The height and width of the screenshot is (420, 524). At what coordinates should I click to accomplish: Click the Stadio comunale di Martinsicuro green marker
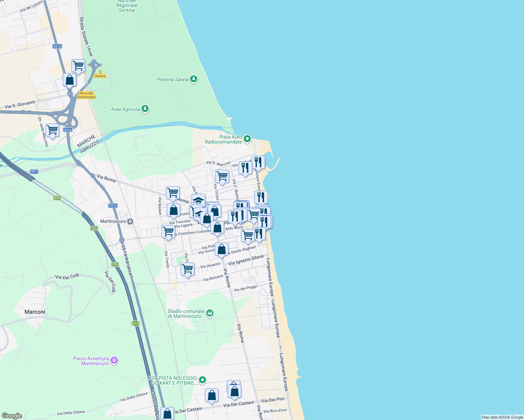210,313
